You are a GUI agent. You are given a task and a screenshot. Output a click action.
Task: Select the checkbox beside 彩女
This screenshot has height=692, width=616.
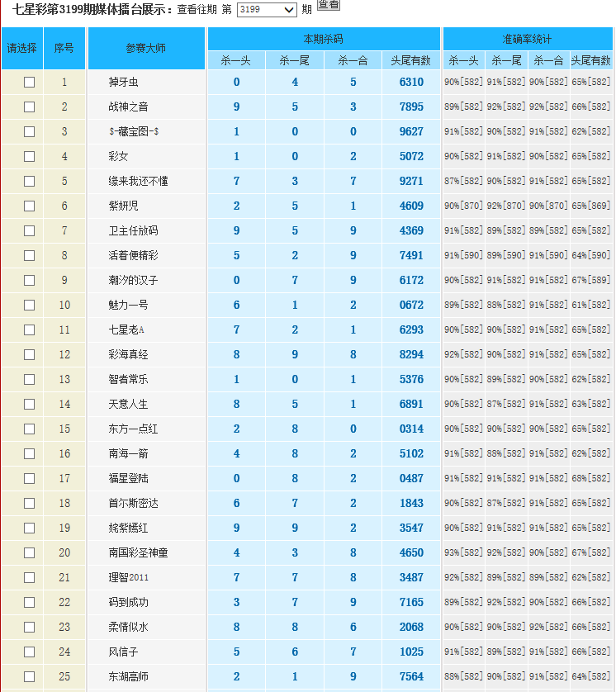pos(30,156)
